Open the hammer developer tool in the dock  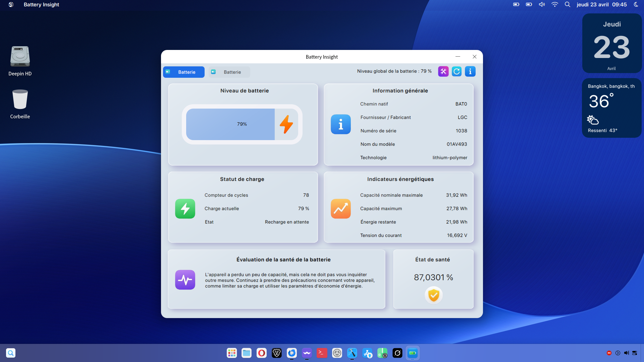pyautogui.click(x=352, y=353)
